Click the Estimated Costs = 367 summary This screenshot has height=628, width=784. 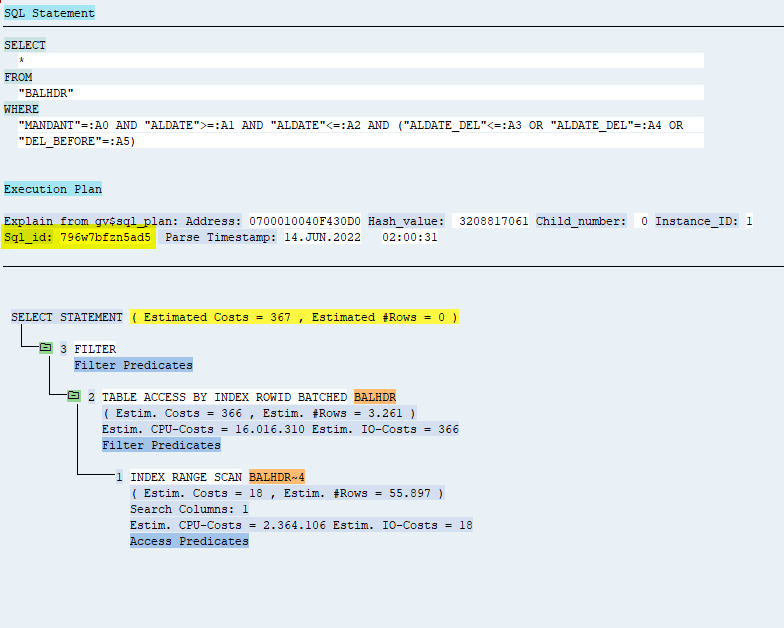(x=294, y=317)
